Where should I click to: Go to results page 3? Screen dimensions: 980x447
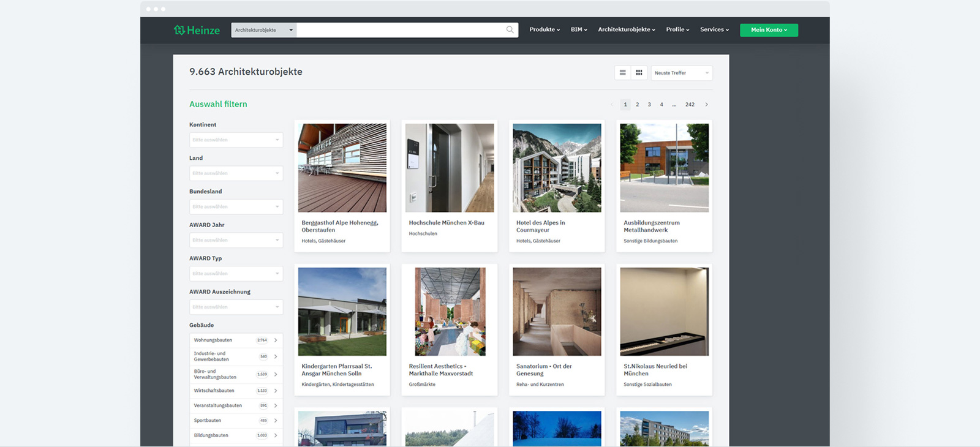[x=649, y=105]
